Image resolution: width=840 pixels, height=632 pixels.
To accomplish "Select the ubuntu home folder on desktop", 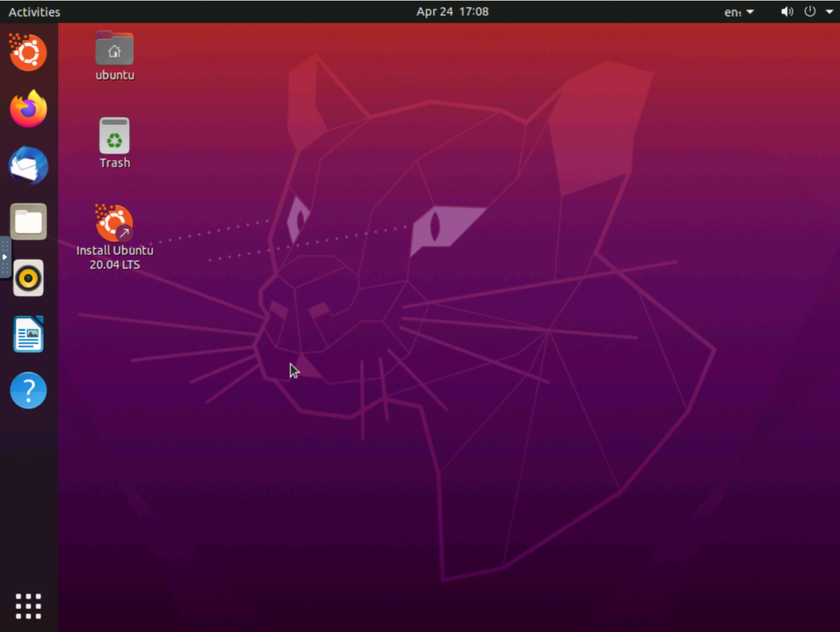I will click(x=115, y=51).
